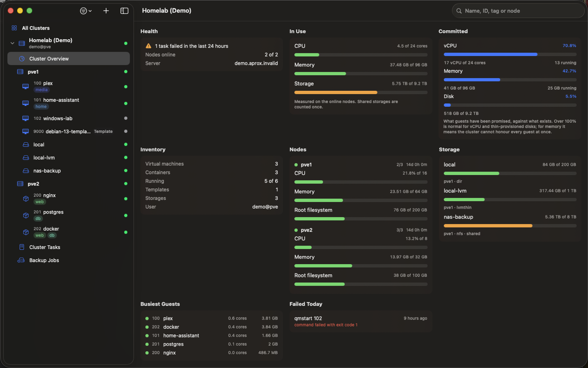Open the docker row in Busiest Guests
The image size is (588, 368).
[x=212, y=327]
